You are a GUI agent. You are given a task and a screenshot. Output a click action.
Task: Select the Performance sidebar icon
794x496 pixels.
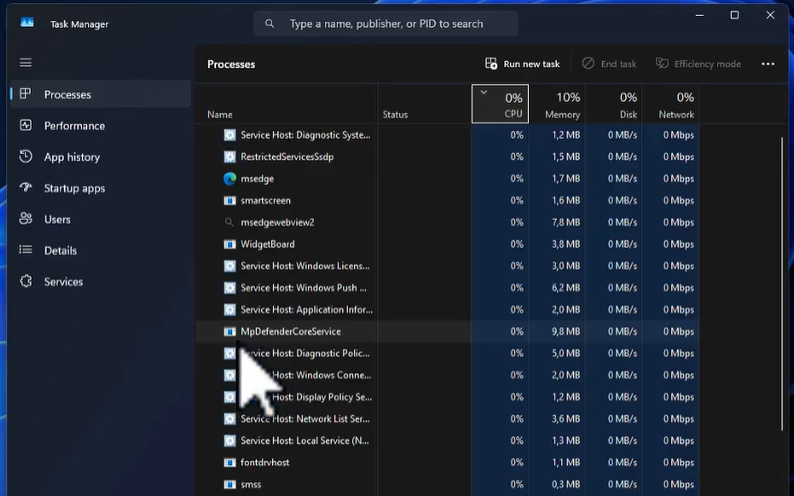(x=25, y=126)
